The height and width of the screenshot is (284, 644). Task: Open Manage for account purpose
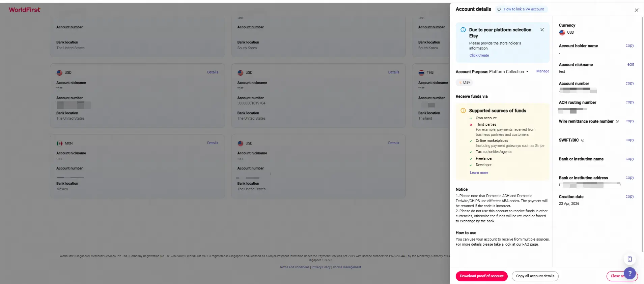(542, 71)
